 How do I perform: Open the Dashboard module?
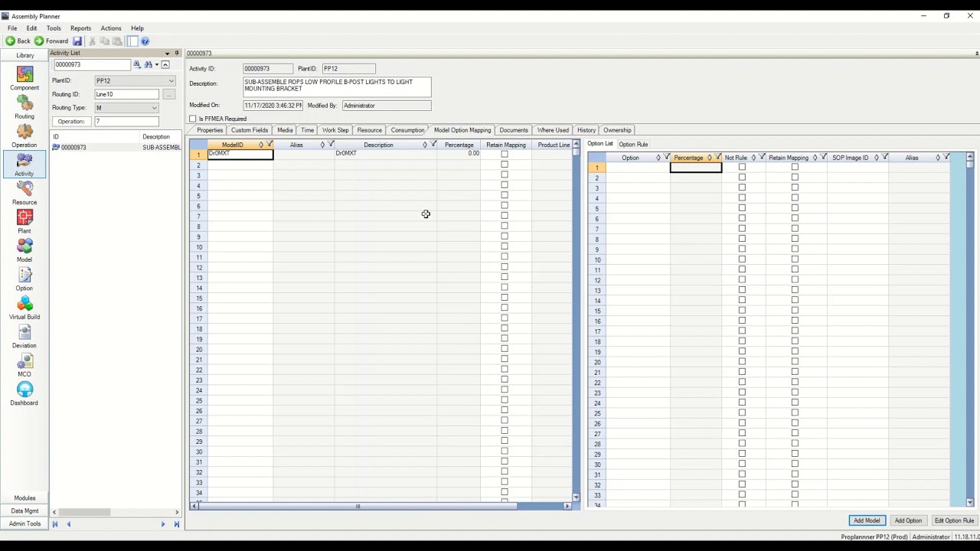point(24,393)
